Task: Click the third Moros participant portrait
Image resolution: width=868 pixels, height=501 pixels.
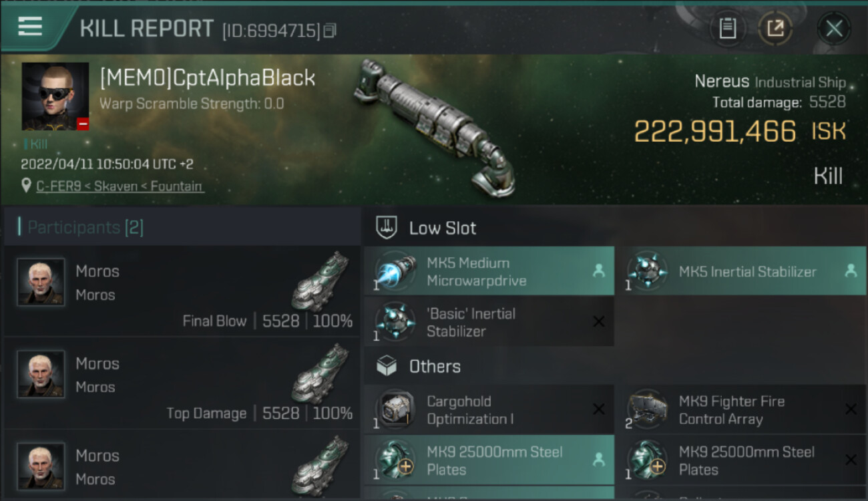Action: pos(41,466)
